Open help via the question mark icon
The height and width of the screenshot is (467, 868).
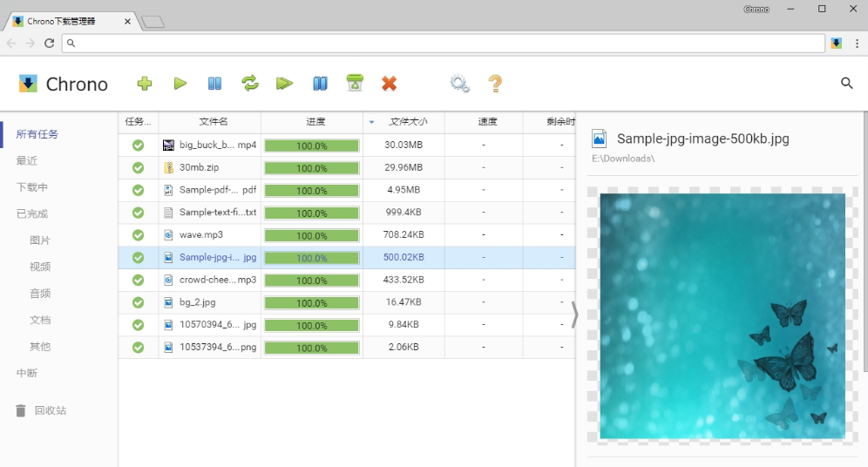point(495,84)
